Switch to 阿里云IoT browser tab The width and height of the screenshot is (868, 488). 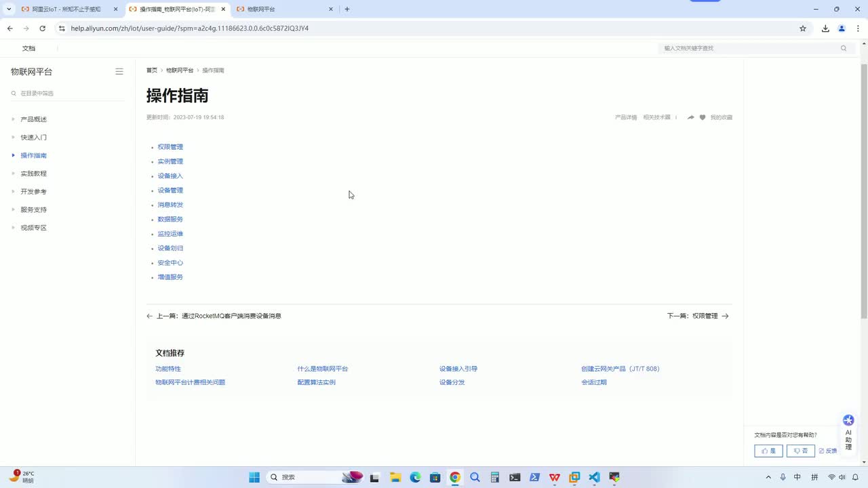(70, 9)
